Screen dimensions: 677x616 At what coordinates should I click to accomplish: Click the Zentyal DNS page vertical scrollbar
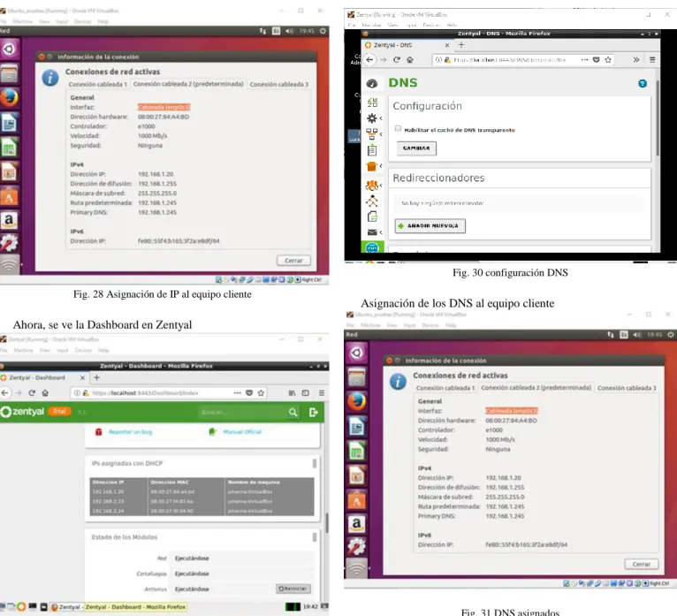[658, 118]
